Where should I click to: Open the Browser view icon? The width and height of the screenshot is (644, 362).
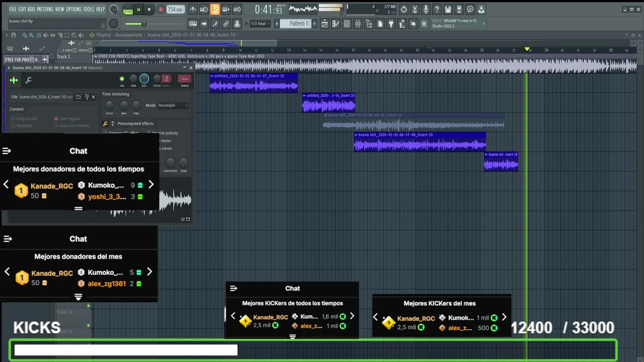point(369,24)
